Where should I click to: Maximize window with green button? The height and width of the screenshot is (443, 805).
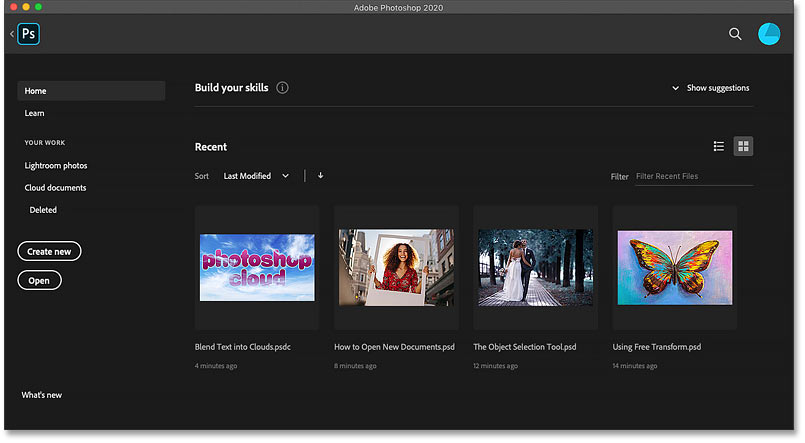[38, 7]
